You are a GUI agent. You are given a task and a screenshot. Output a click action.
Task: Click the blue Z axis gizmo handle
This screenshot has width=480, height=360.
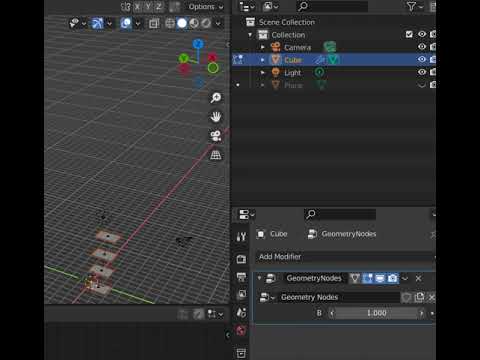pos(198,44)
